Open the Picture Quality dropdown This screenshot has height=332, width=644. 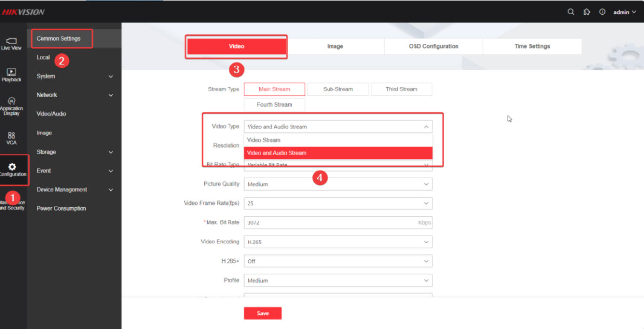point(338,184)
